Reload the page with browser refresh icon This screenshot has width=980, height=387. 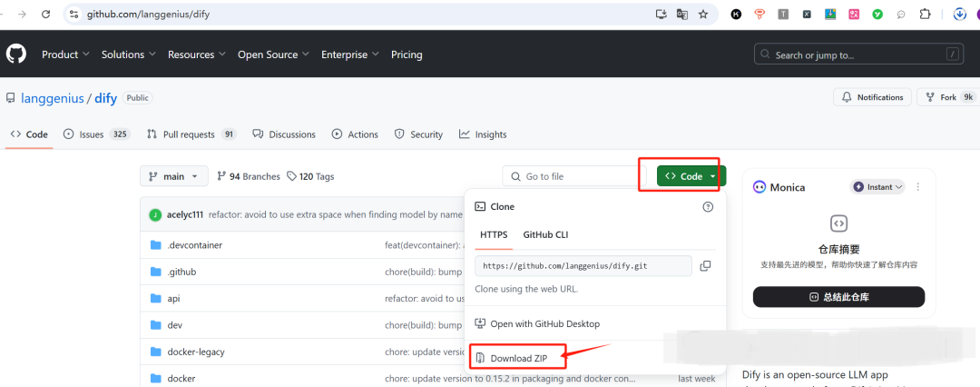[45, 14]
